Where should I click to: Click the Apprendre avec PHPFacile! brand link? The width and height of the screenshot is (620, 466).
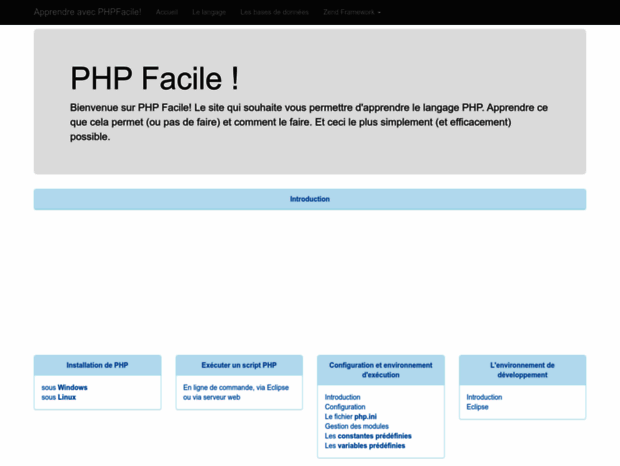coord(87,12)
